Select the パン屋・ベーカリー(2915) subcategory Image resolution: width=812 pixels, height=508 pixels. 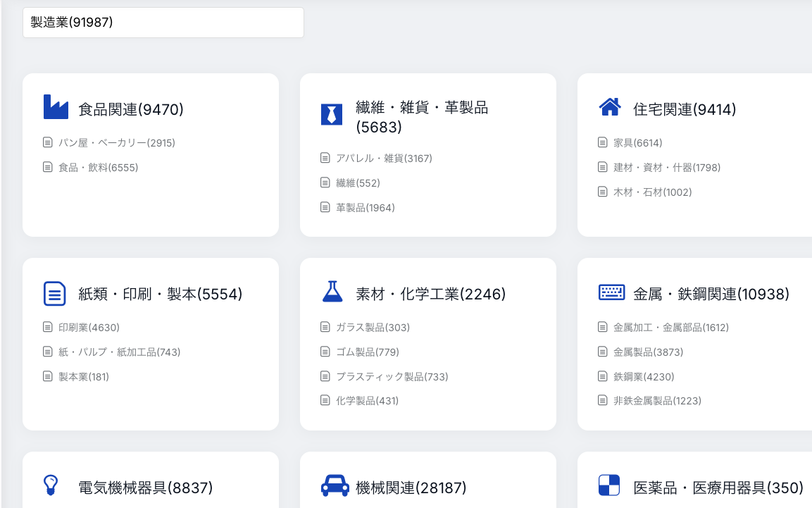click(116, 143)
